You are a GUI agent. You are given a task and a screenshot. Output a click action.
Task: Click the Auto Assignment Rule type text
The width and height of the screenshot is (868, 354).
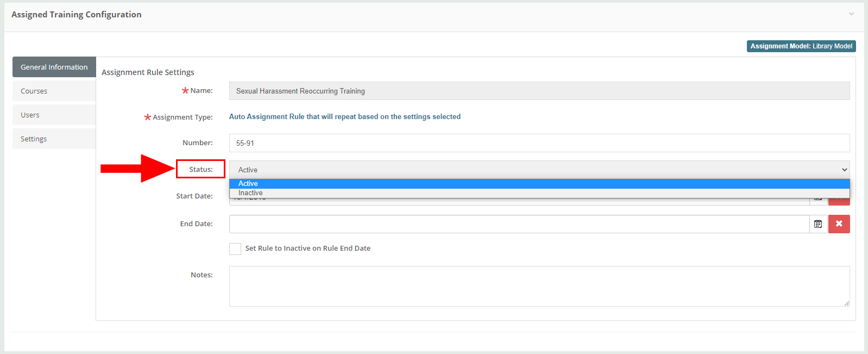click(x=345, y=116)
